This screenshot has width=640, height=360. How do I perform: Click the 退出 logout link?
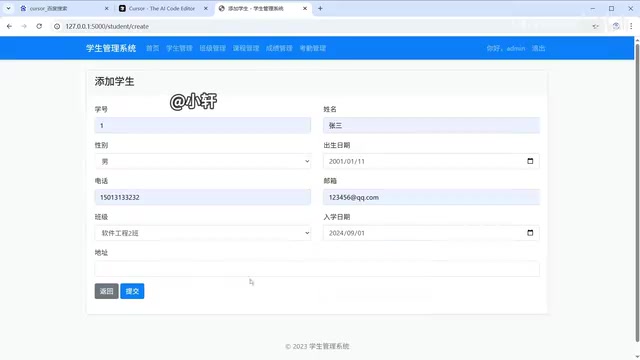pos(538,48)
